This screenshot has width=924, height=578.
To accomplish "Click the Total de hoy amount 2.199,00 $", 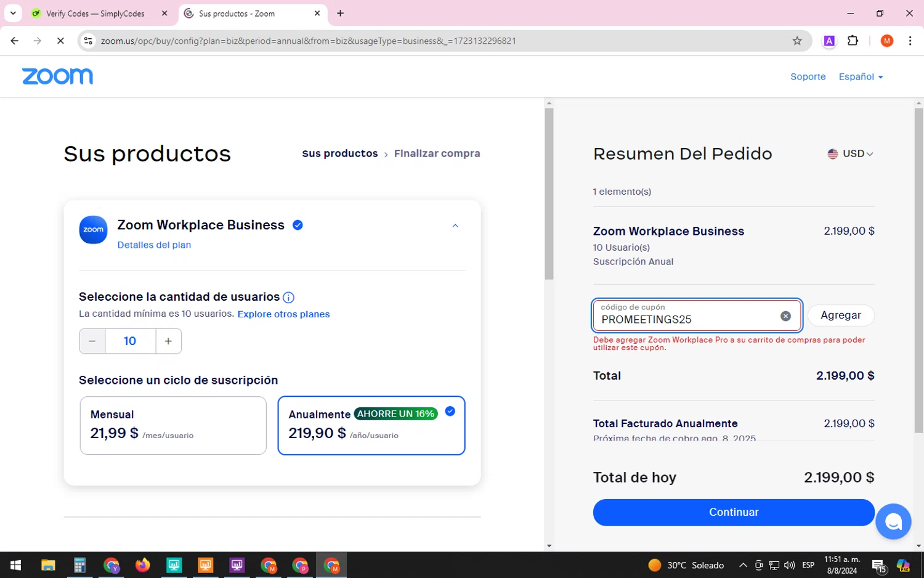I will pos(839,477).
